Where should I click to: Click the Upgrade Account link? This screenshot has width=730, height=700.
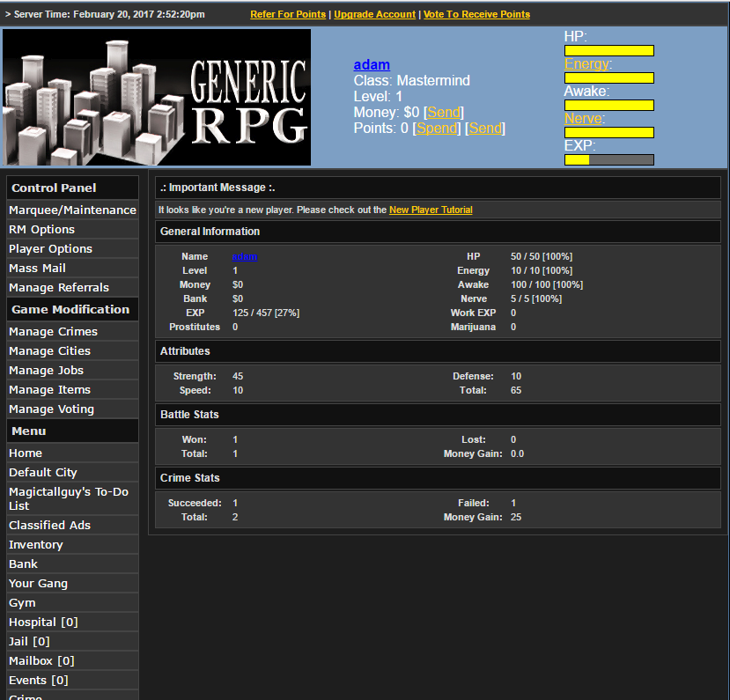374,14
